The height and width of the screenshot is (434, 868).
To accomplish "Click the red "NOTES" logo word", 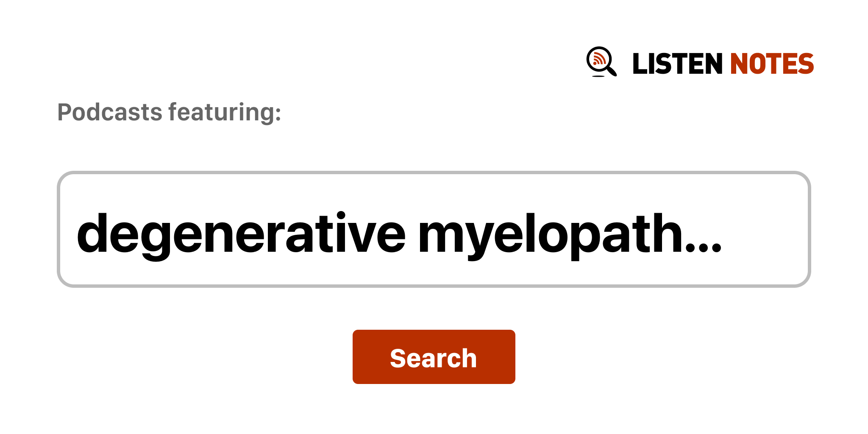I will click(771, 64).
